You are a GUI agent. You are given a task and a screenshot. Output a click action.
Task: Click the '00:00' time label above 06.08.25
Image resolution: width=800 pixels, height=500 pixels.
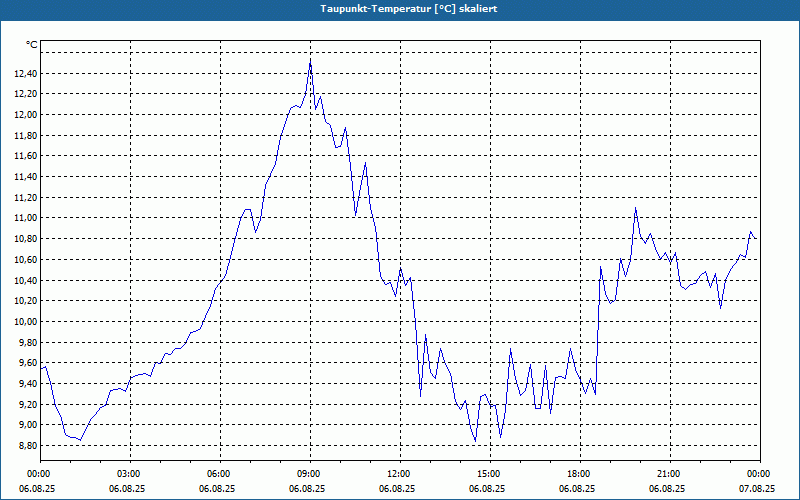40,474
